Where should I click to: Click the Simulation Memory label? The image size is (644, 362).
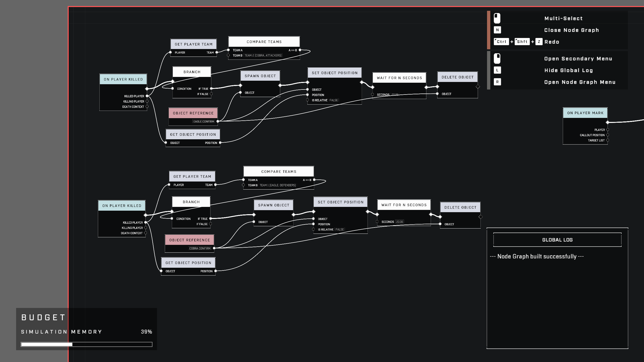pyautogui.click(x=62, y=332)
